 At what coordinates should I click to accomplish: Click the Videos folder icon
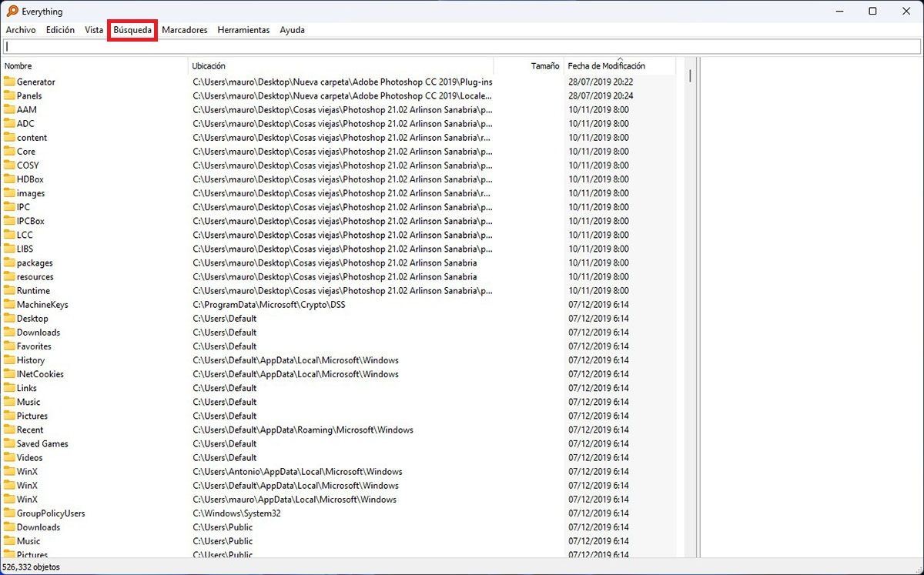pos(9,457)
